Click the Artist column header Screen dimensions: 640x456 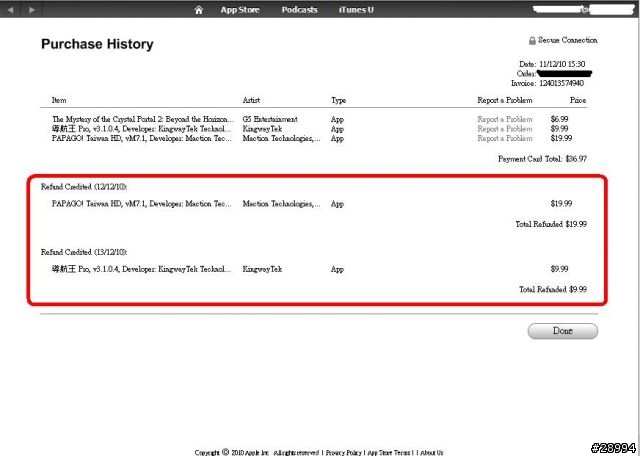click(x=251, y=100)
